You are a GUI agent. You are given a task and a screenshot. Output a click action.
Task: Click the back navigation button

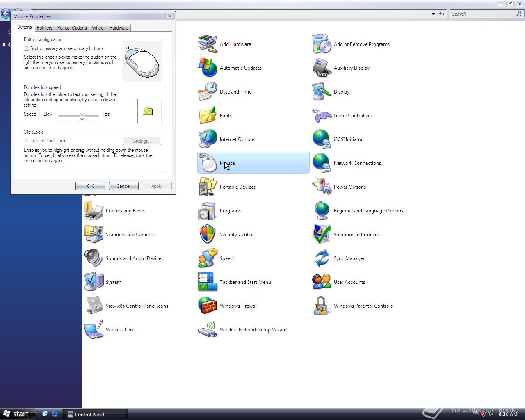click(x=6, y=14)
